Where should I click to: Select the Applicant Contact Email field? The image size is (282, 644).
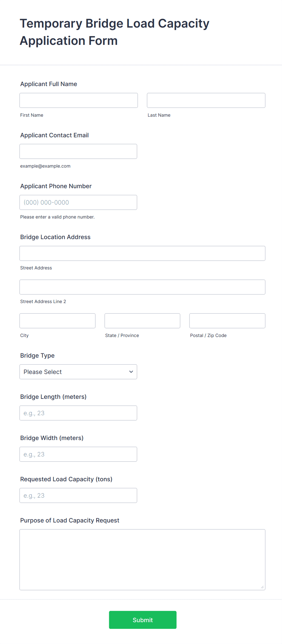point(78,151)
